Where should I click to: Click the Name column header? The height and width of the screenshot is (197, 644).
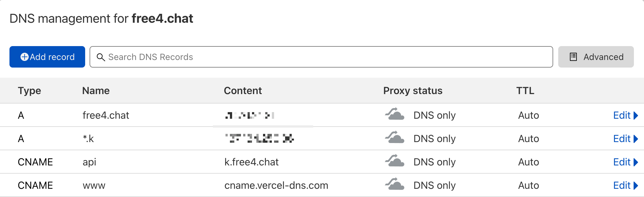click(96, 91)
